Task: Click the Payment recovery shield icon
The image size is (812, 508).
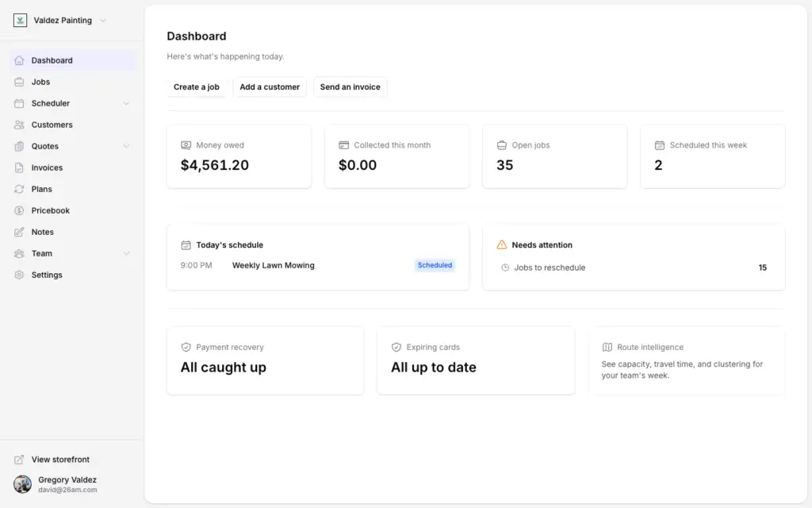Action: click(x=186, y=348)
